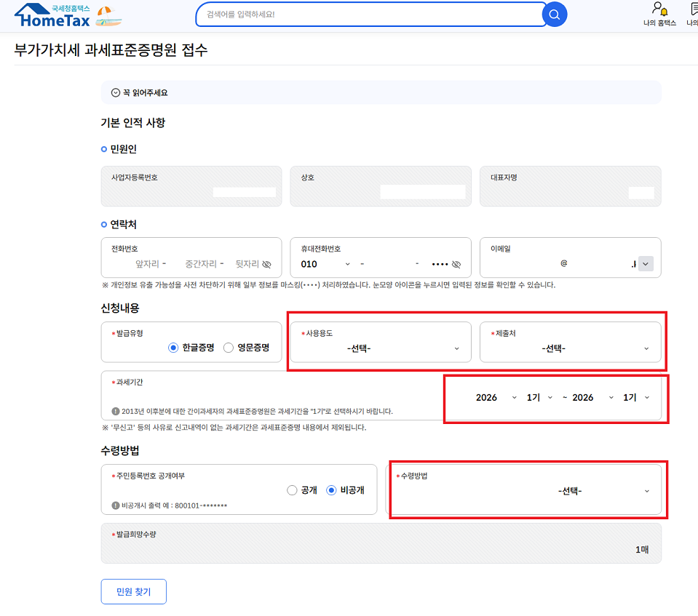
Task: Click the 수령방법 section heading
Action: (x=120, y=451)
